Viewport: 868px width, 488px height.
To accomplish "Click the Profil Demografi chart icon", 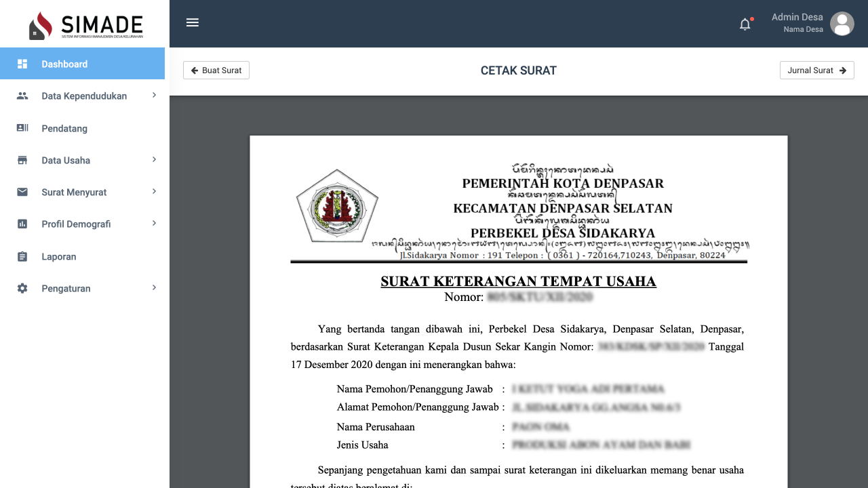I will 22,224.
